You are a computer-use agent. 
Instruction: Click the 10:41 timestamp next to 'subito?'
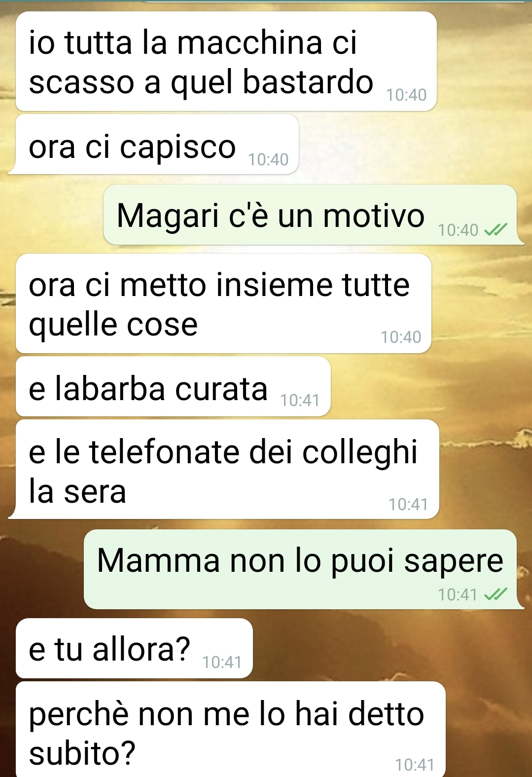(415, 765)
